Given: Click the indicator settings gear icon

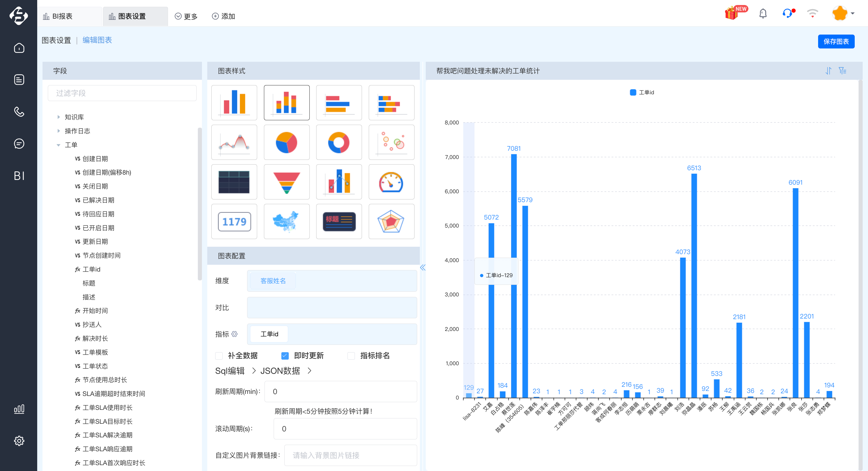Looking at the screenshot, I should 234,334.
